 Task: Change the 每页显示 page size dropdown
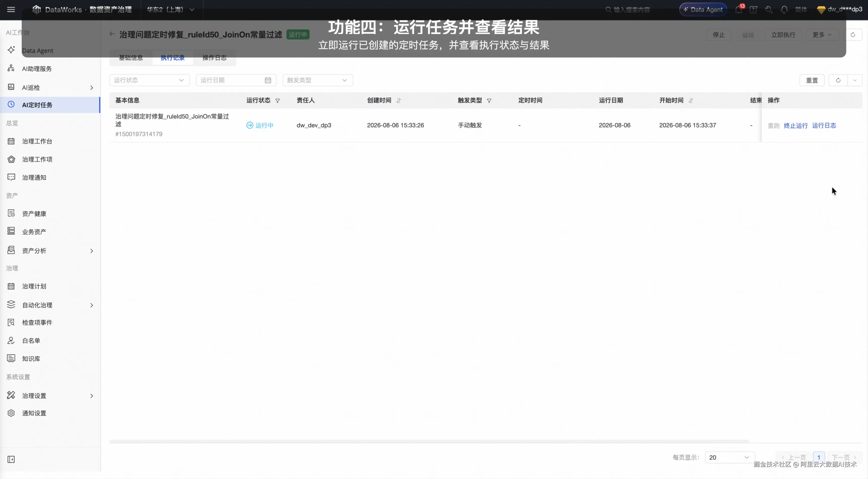tap(730, 457)
